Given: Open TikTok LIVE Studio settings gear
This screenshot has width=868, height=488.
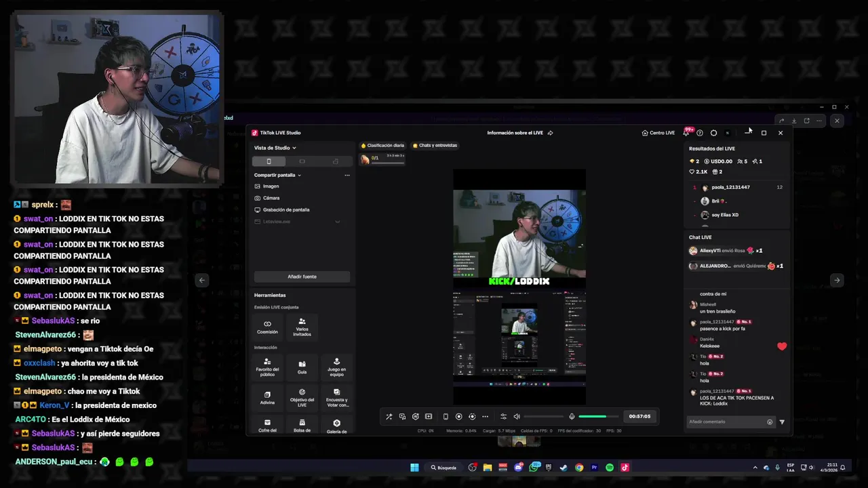Looking at the screenshot, I should [x=713, y=133].
